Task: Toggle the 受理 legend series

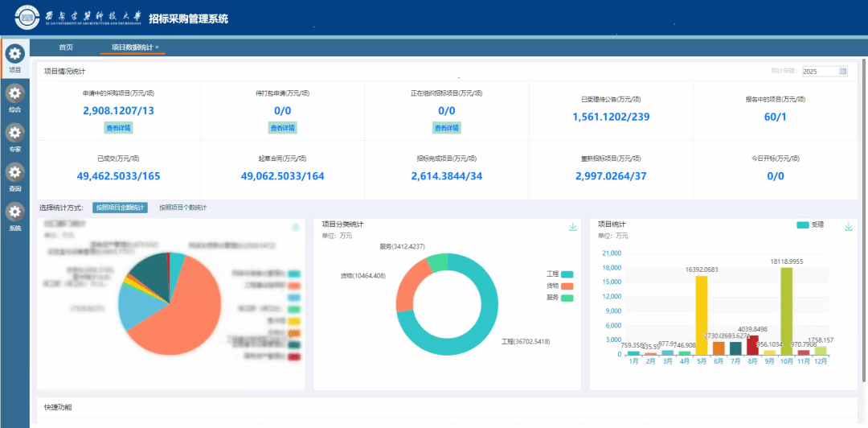Action: tap(811, 224)
